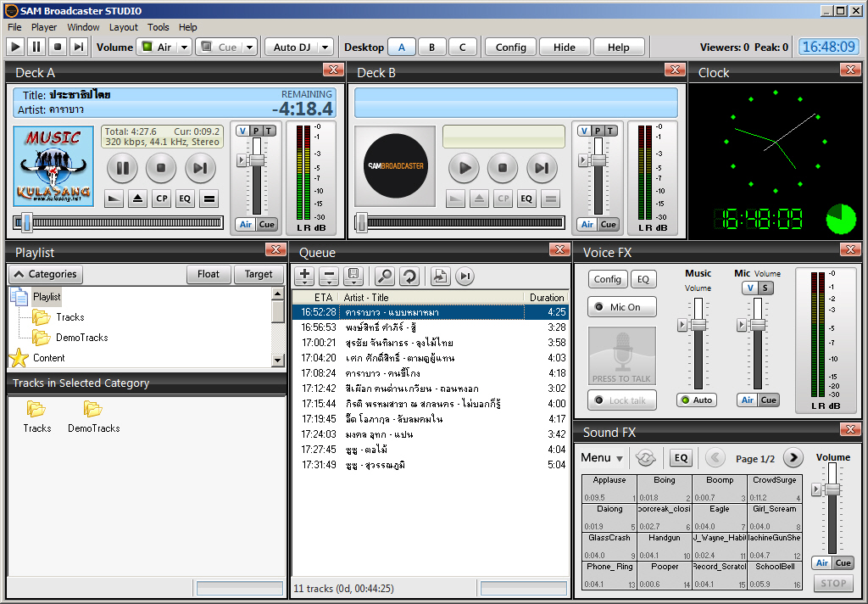Viewport: 868px width, 604px height.
Task: Open the Layout menu
Action: click(124, 27)
